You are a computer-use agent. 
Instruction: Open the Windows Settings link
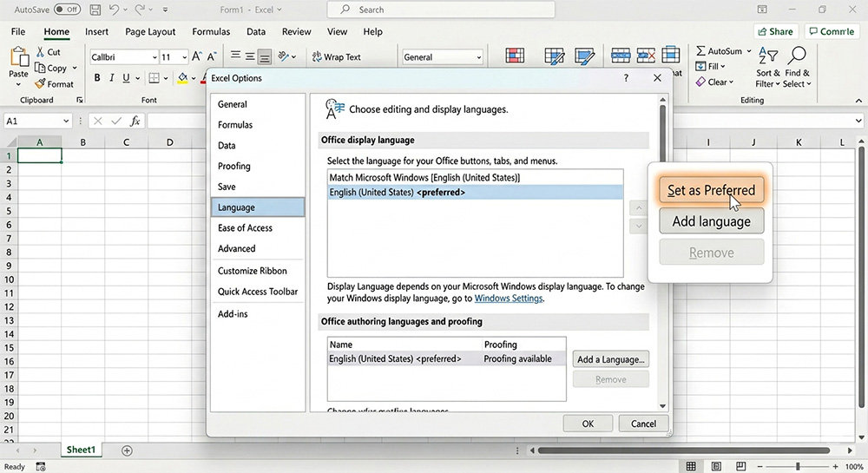509,299
